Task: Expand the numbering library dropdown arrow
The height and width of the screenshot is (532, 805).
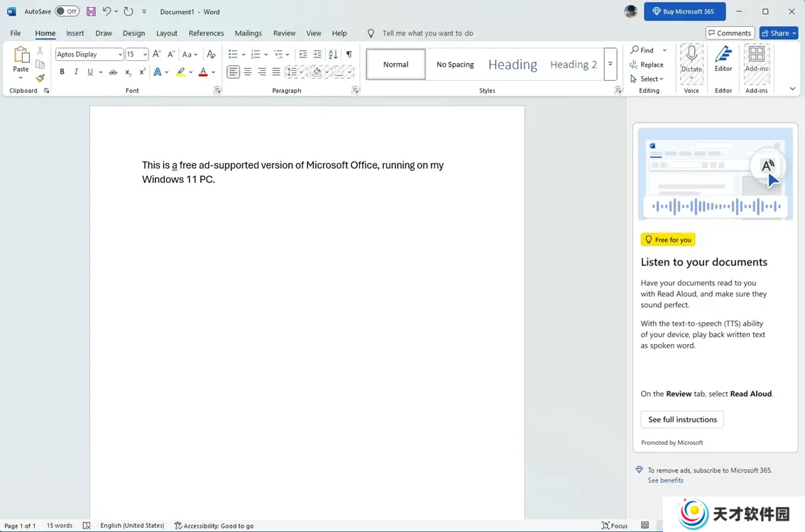Action: pos(266,55)
